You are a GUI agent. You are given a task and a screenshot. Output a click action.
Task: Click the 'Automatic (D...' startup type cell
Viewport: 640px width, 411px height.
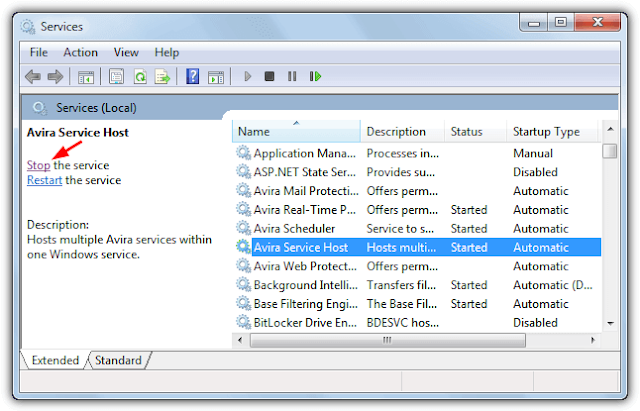click(553, 284)
